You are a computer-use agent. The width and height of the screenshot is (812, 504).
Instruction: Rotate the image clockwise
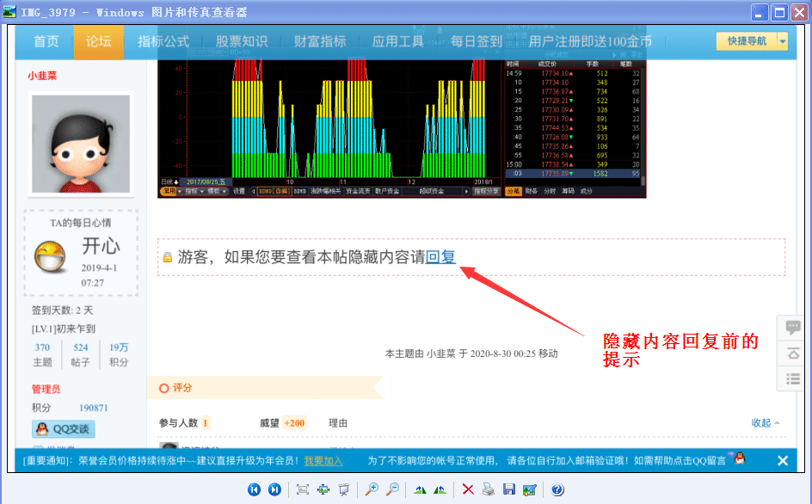440,489
